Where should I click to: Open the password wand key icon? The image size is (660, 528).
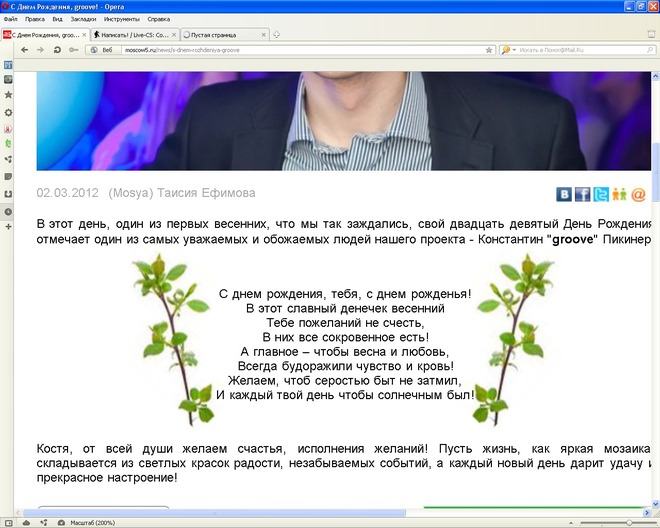pyautogui.click(x=74, y=50)
